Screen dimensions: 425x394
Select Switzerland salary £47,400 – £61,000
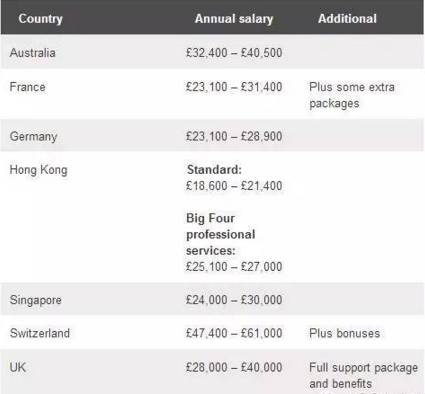coord(234,333)
